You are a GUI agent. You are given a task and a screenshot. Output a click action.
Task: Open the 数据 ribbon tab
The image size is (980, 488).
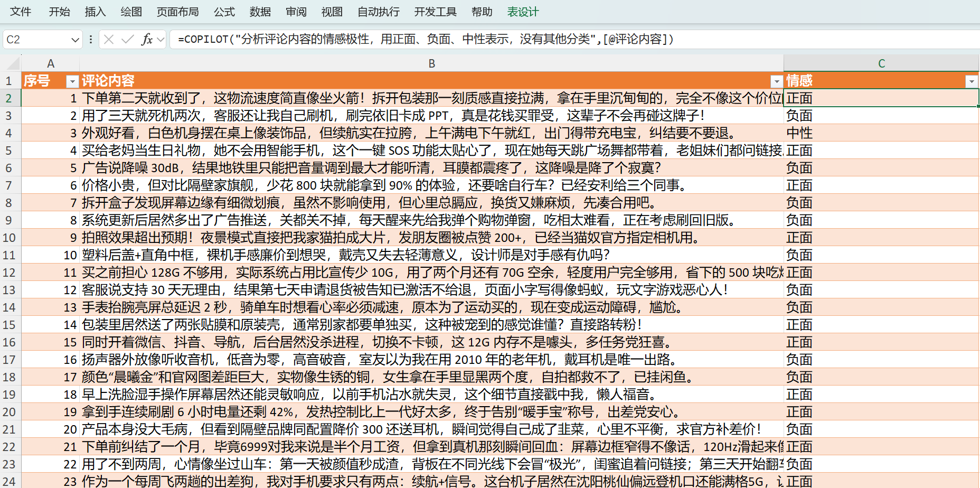coord(260,12)
